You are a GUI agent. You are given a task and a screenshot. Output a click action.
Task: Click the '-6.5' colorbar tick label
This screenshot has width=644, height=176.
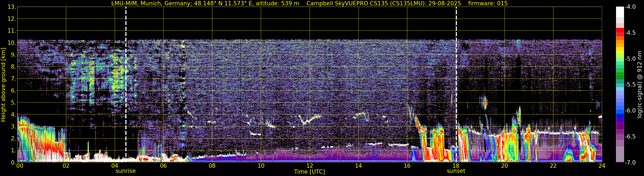630,137
